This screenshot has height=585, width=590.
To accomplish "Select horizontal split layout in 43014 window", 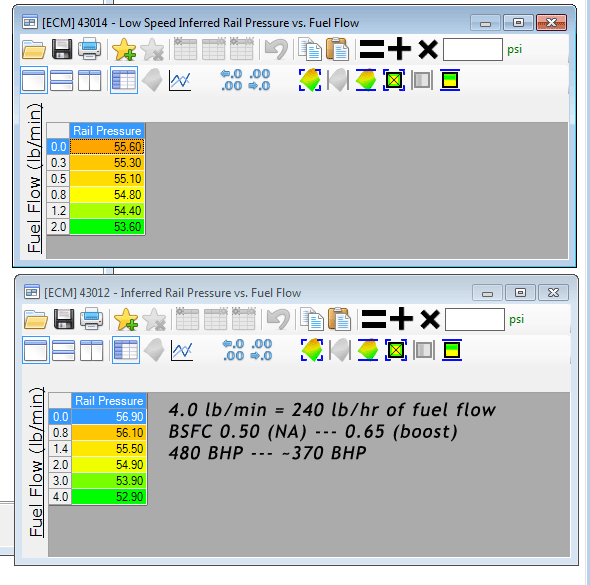I will pos(61,80).
